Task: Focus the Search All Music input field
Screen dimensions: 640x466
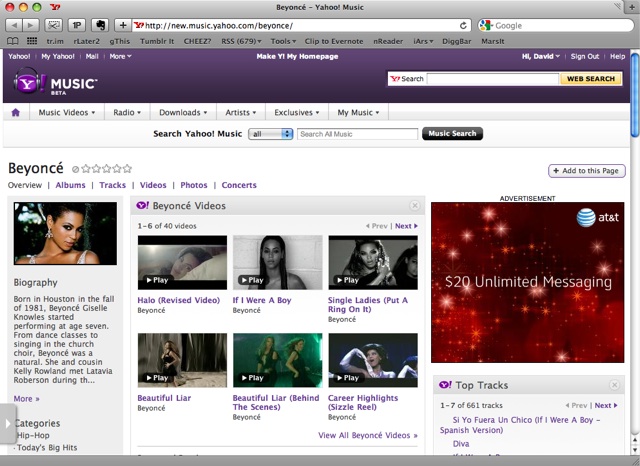Action: click(358, 134)
